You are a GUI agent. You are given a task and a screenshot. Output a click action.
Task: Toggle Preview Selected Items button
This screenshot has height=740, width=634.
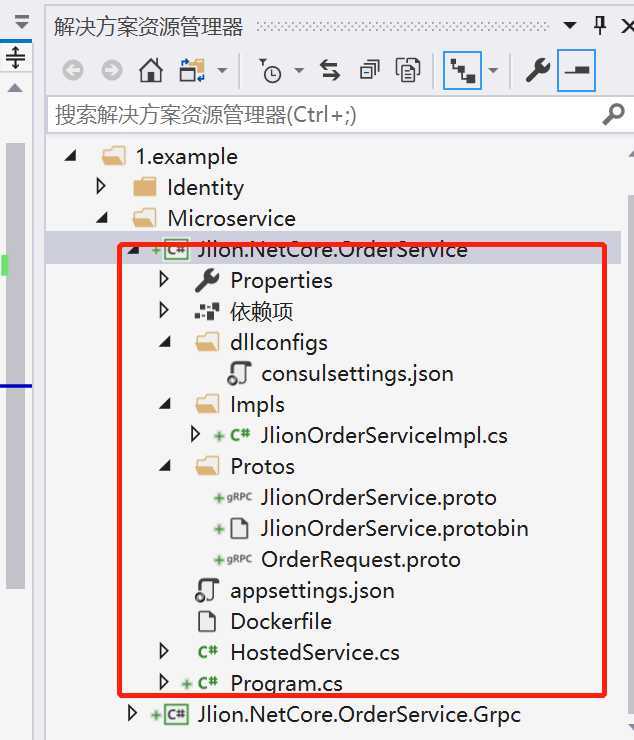click(576, 71)
